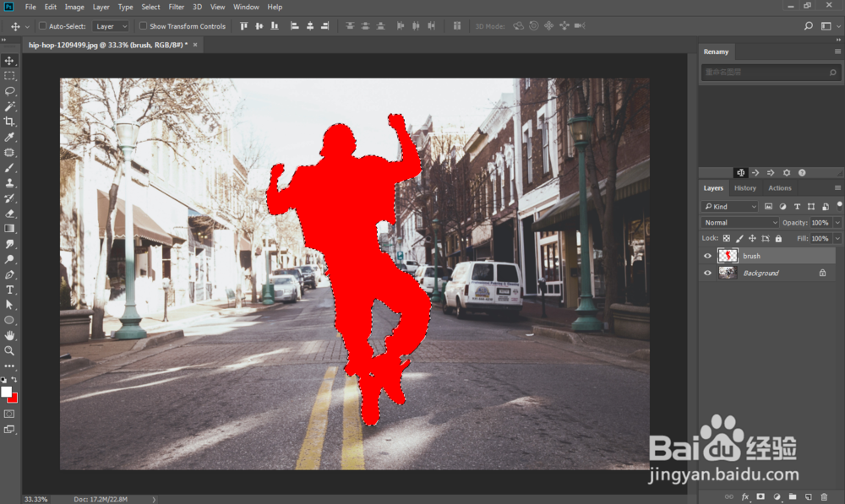Open the Move tool preset picker arrow
Screen dimensions: 845x504
point(27,26)
